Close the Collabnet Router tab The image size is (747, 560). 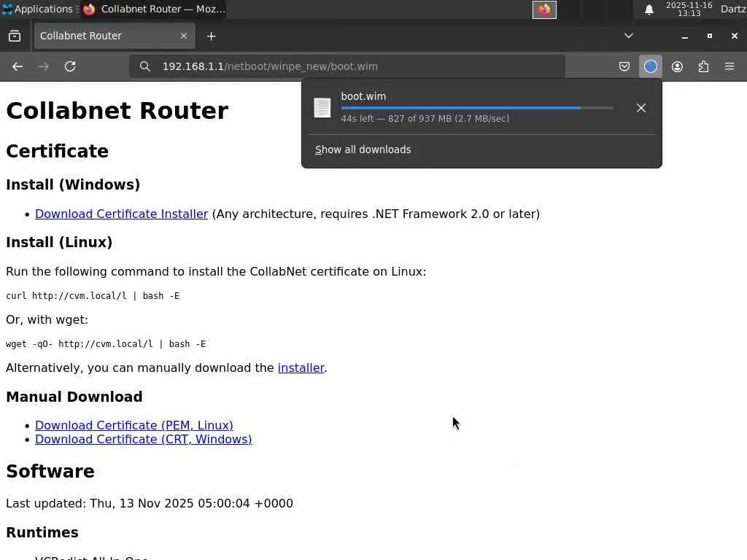click(x=184, y=36)
